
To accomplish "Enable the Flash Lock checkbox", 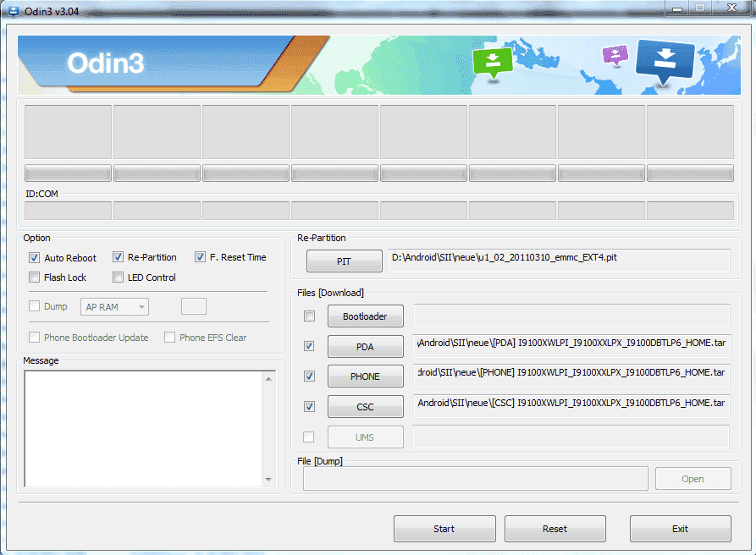I will click(34, 277).
